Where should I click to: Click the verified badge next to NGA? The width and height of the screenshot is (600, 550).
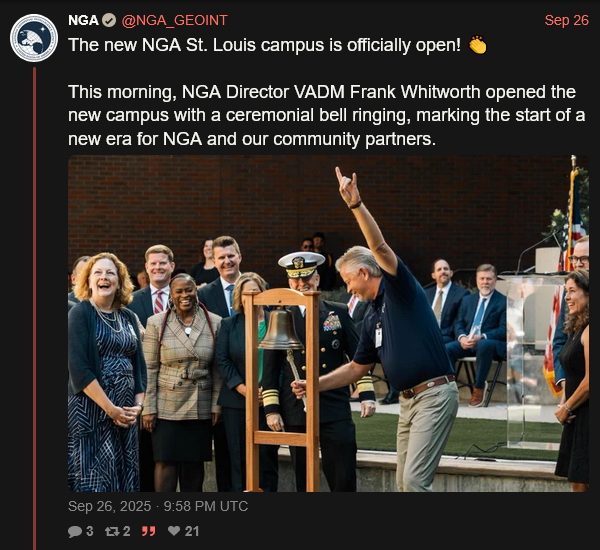click(x=109, y=20)
